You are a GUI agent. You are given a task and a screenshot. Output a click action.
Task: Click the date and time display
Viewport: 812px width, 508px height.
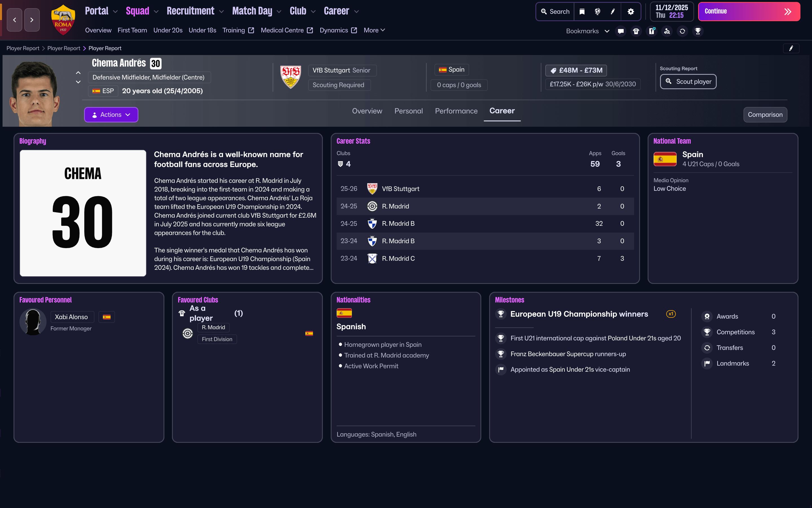[672, 11]
